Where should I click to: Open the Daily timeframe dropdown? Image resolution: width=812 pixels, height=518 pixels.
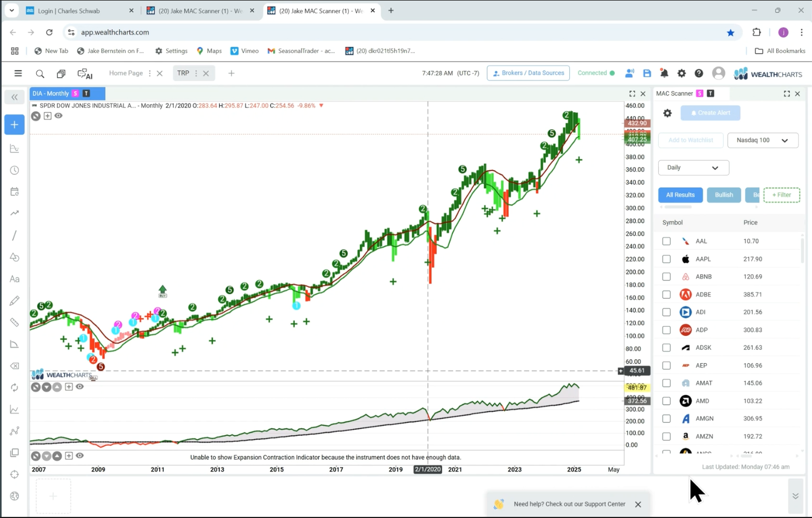click(693, 168)
